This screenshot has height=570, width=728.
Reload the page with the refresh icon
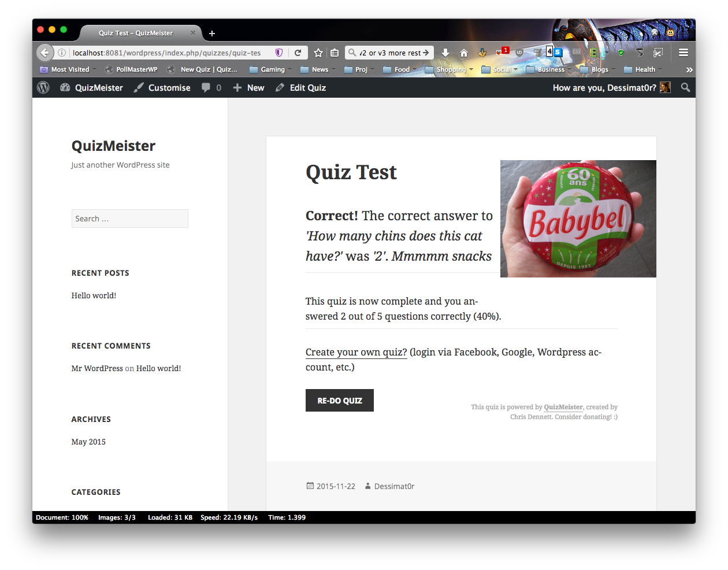[298, 53]
